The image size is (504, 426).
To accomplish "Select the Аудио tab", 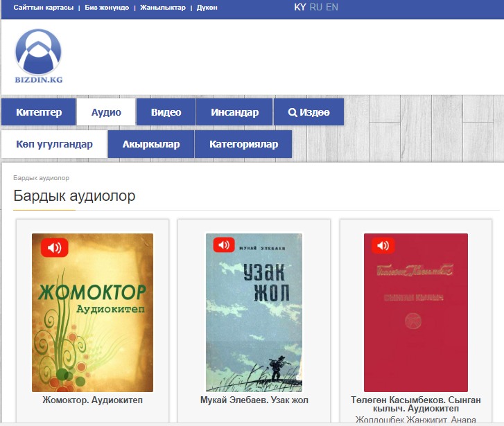I will pyautogui.click(x=106, y=112).
